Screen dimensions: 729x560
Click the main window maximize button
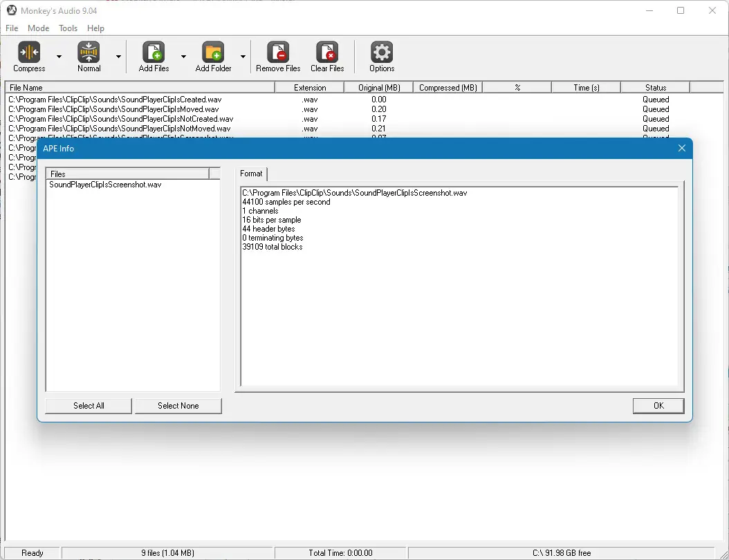tap(680, 10)
